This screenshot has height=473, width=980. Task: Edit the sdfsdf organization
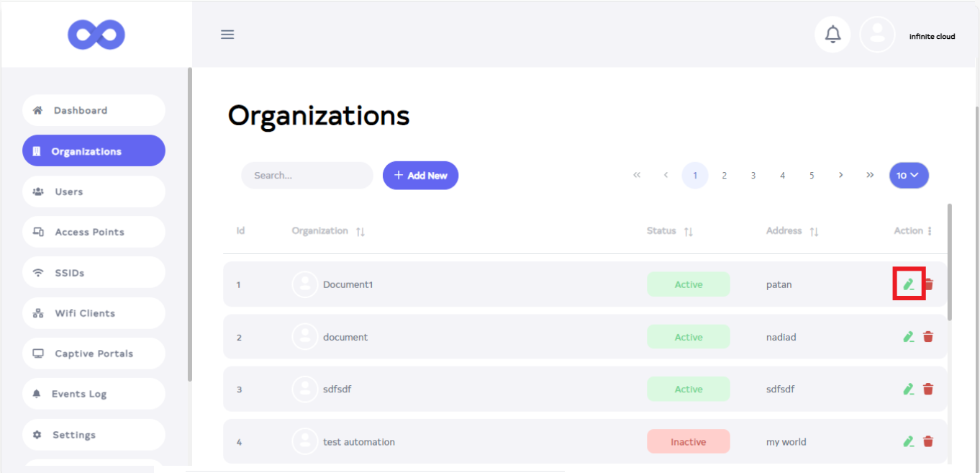point(909,389)
